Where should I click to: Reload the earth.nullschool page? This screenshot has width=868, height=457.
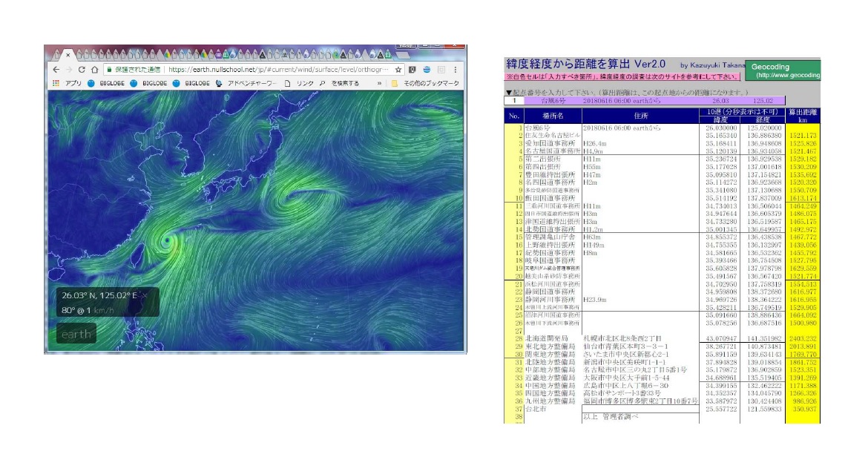click(x=81, y=69)
